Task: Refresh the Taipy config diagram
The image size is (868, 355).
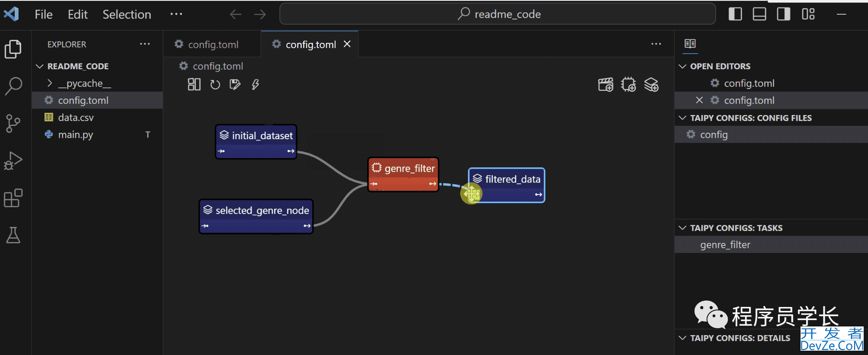Action: click(215, 84)
